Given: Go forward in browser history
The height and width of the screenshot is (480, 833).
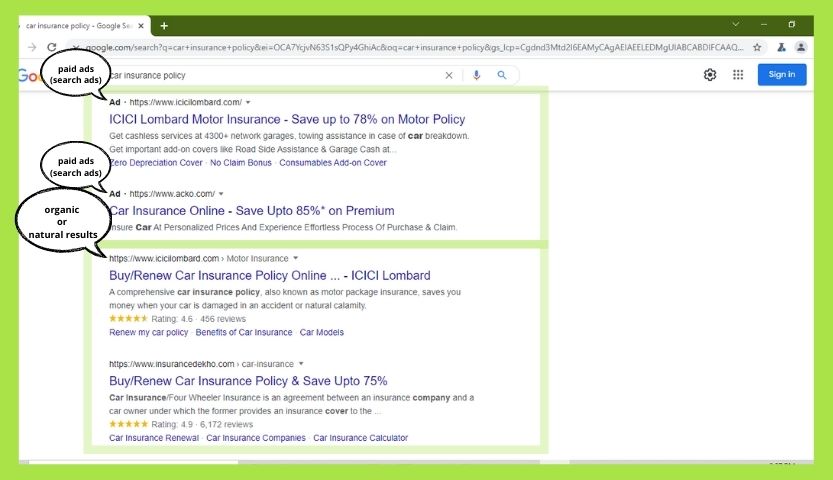Looking at the screenshot, I should (x=32, y=47).
